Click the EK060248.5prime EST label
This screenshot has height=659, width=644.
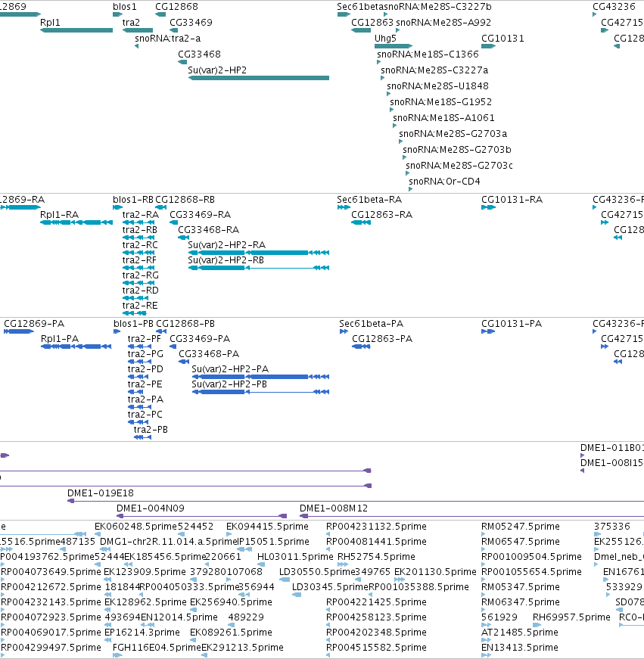(135, 527)
